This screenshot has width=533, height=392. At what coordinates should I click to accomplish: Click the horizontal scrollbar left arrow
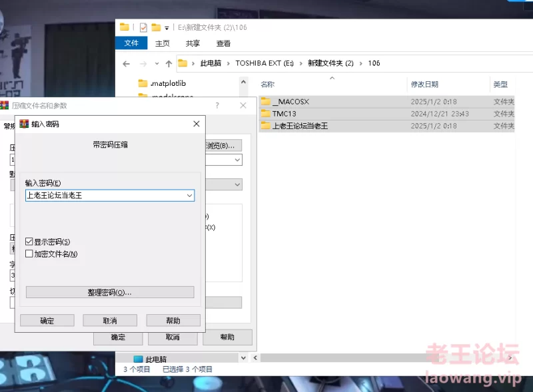255,357
